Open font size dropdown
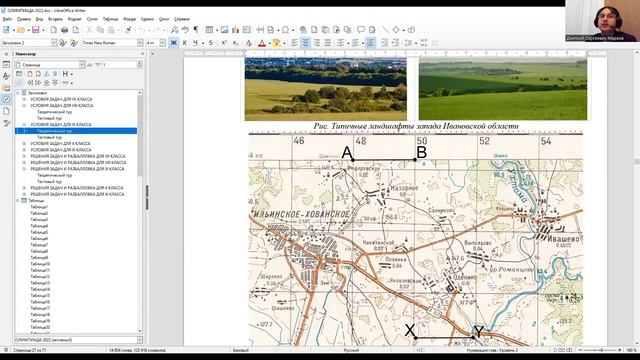This screenshot has width=640, height=360. coord(162,42)
